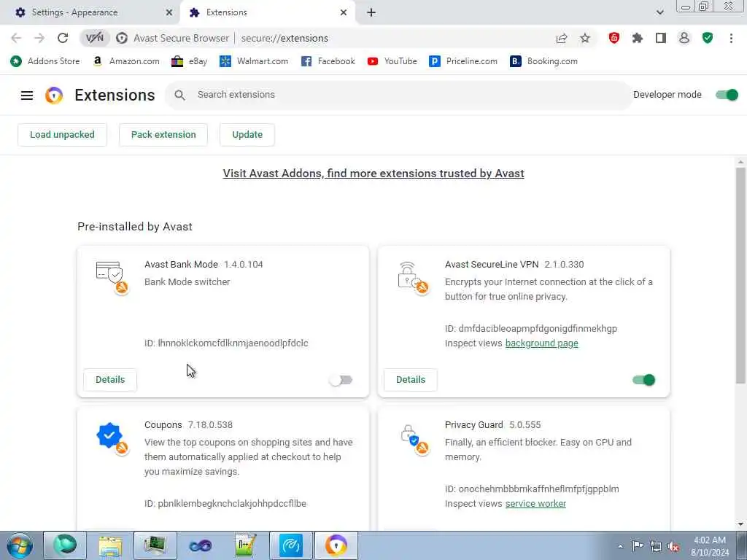Screen dimensions: 747x560
Task: Close the Settings - Appearance tab
Action: point(169,12)
